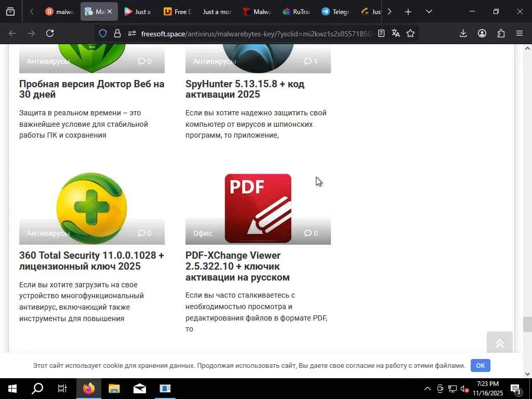Viewport: 532px width, 399px height.
Task: Click the page vertical scrollbar thumb
Action: 527,324
